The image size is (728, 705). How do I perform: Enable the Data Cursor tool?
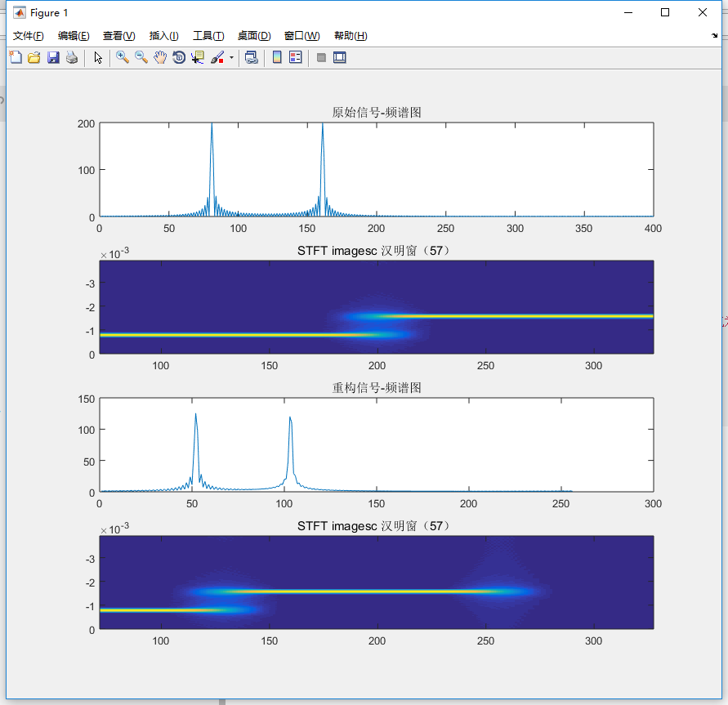click(197, 57)
